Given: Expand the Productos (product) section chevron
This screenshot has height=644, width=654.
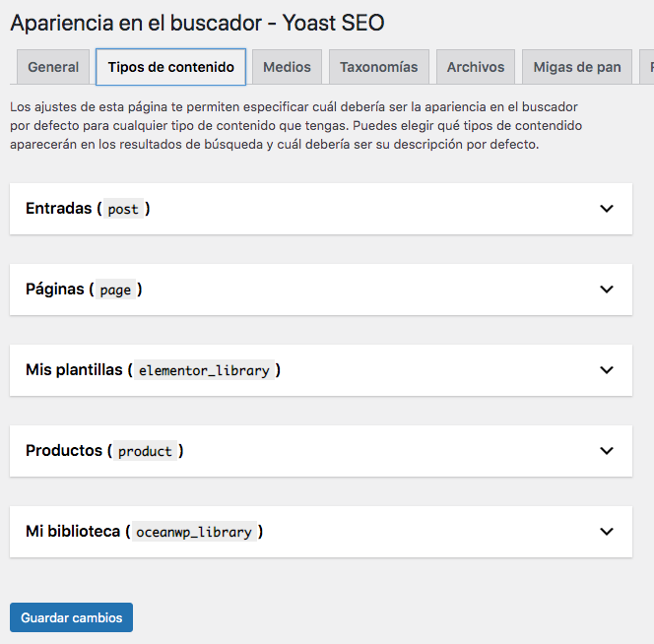Looking at the screenshot, I should coord(607,450).
